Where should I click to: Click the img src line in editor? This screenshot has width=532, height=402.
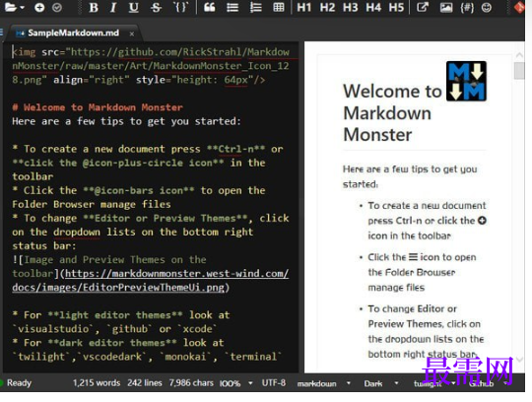[x=151, y=52]
